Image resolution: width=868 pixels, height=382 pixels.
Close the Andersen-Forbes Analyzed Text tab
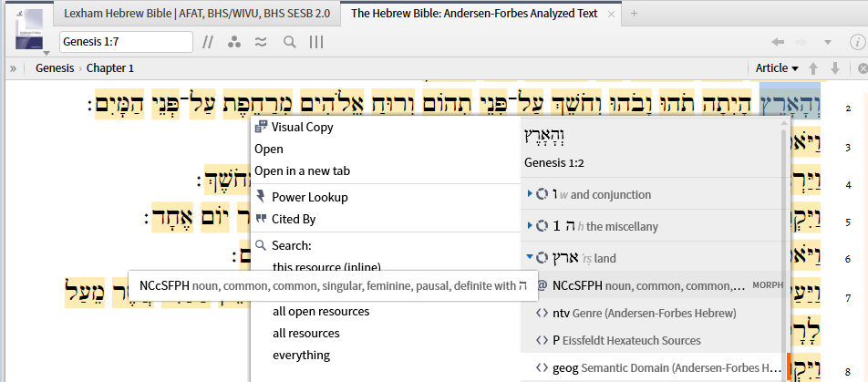611,14
